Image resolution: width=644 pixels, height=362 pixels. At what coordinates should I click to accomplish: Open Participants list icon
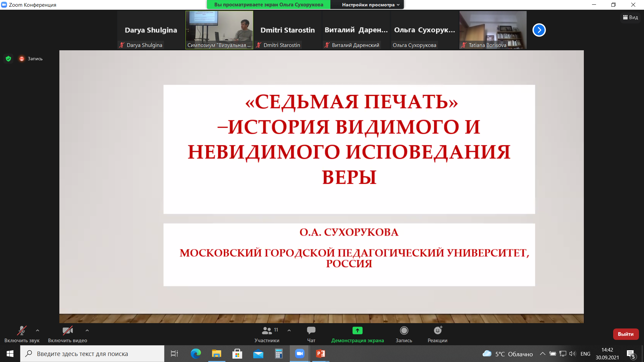267,331
